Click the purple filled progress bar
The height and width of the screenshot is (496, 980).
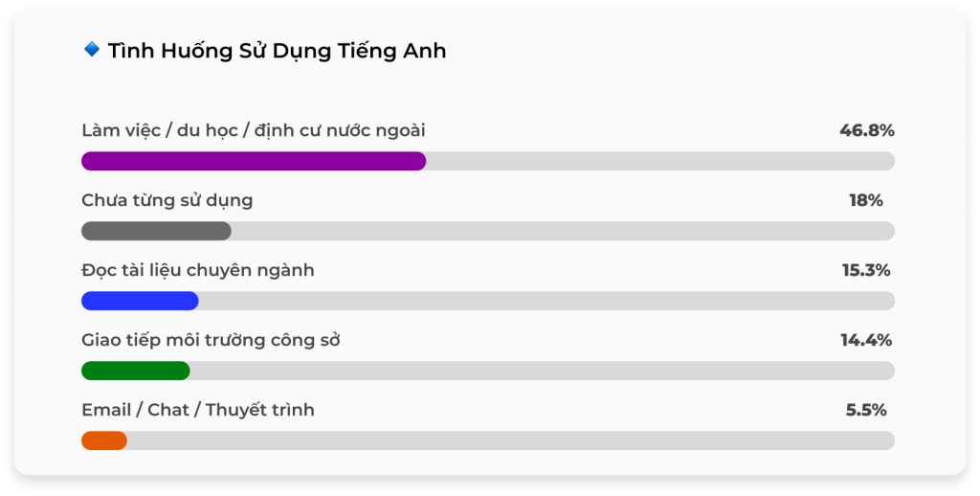click(x=254, y=162)
